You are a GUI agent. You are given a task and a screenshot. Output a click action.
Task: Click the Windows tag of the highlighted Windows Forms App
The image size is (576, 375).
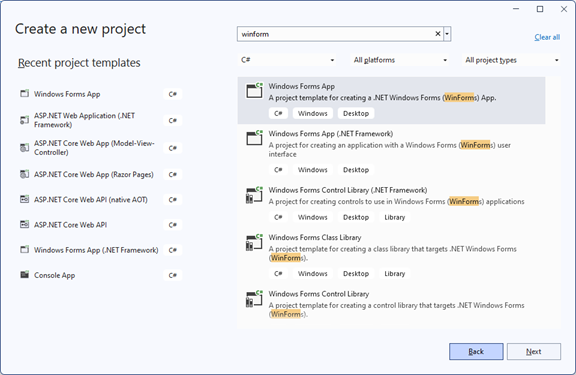[x=313, y=113]
